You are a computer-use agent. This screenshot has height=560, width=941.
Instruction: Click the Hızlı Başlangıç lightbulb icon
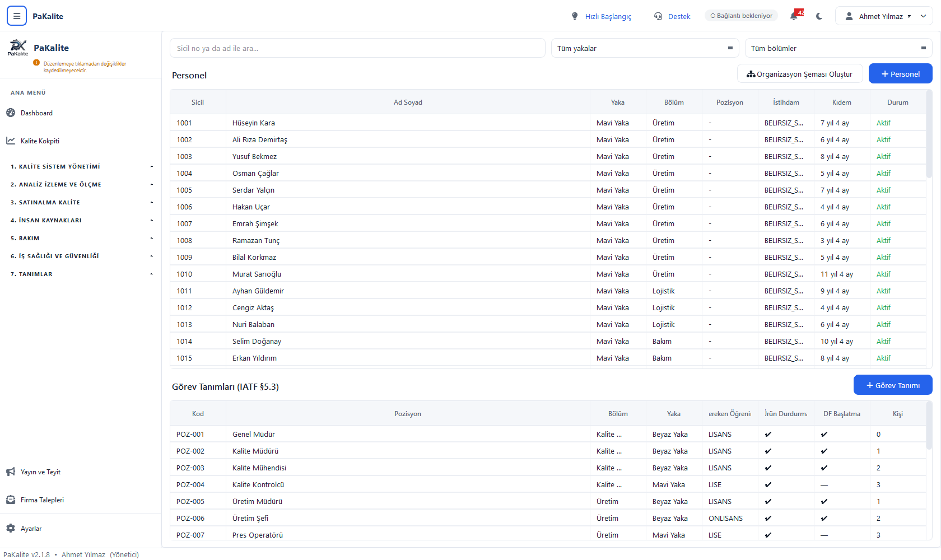point(575,16)
